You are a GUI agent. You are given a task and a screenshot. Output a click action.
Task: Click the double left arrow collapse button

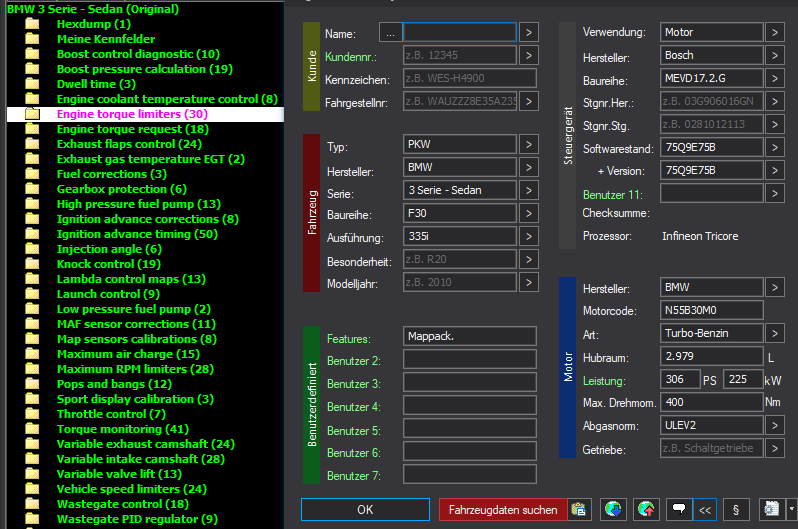pyautogui.click(x=705, y=509)
